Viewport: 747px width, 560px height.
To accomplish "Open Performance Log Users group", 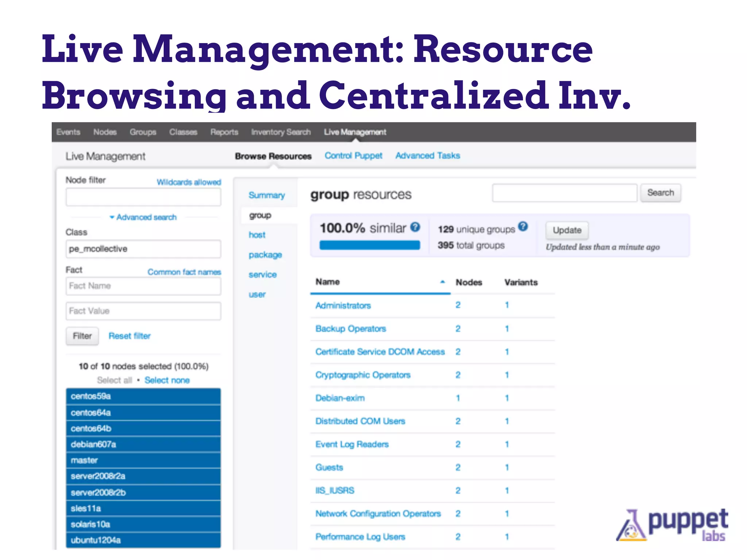I will pos(360,537).
